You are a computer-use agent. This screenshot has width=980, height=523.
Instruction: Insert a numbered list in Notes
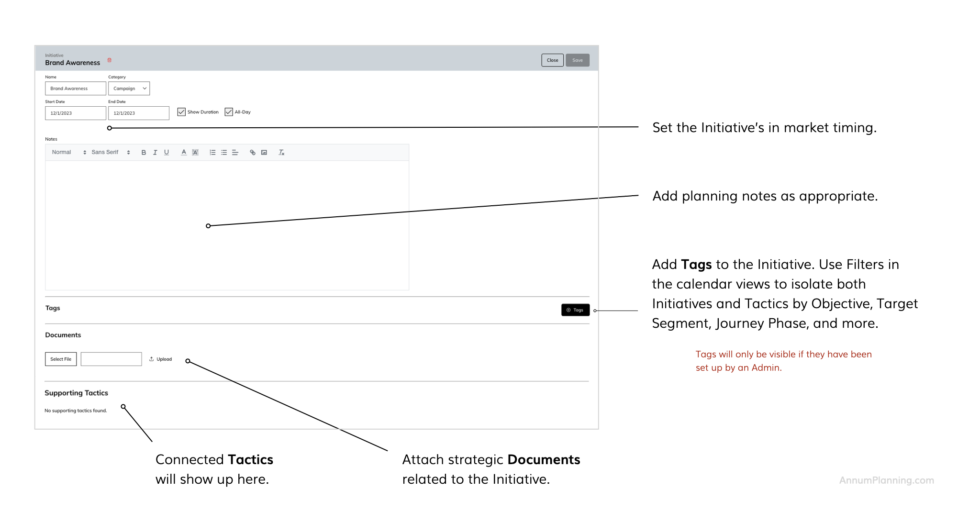tap(212, 153)
